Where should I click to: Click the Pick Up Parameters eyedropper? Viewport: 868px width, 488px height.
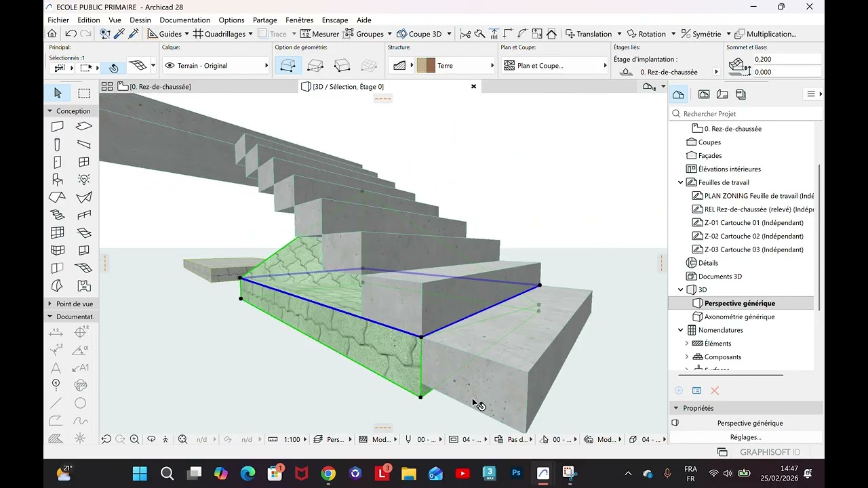point(119,34)
